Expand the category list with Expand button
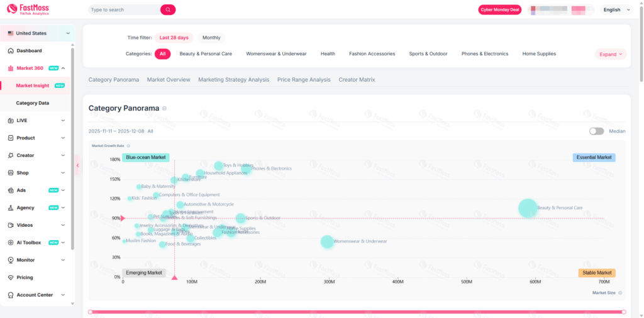The image size is (644, 318). click(x=610, y=55)
